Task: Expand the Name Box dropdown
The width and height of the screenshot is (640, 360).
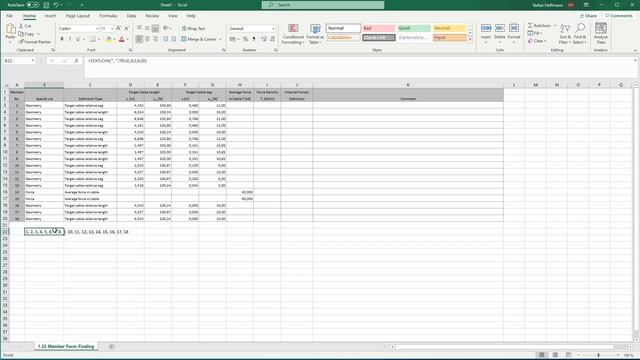Action: [x=32, y=60]
